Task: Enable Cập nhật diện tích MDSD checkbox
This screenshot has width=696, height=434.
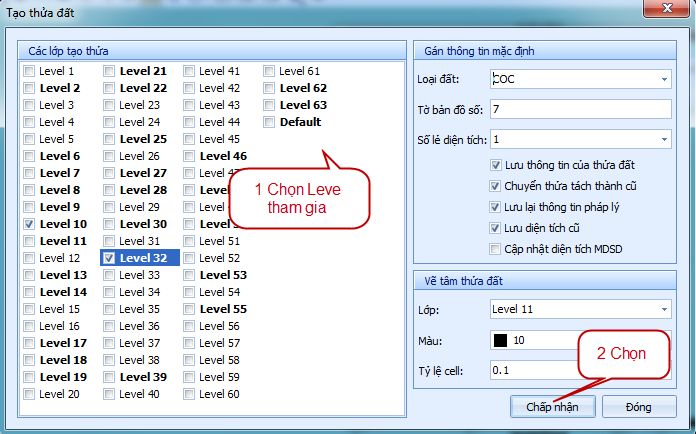Action: 496,248
